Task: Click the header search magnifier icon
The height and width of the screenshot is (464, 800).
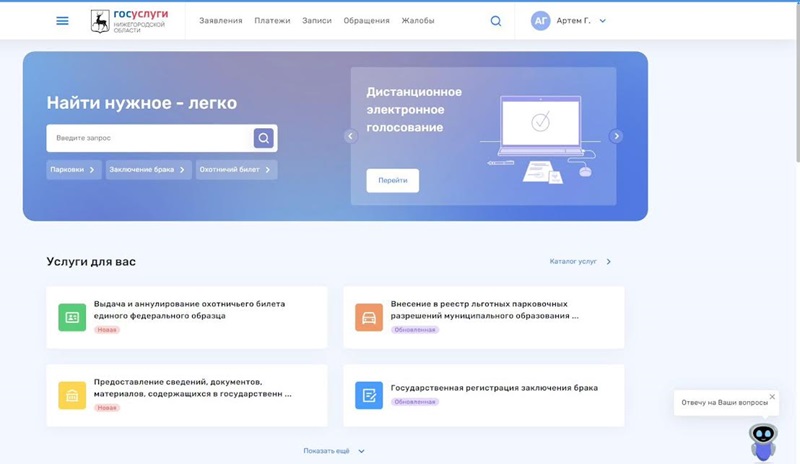Action: pos(496,20)
